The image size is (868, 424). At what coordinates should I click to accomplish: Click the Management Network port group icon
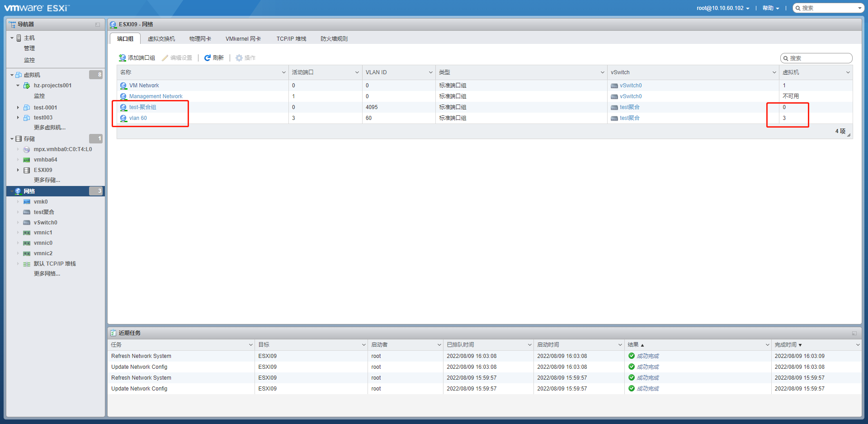click(x=123, y=96)
